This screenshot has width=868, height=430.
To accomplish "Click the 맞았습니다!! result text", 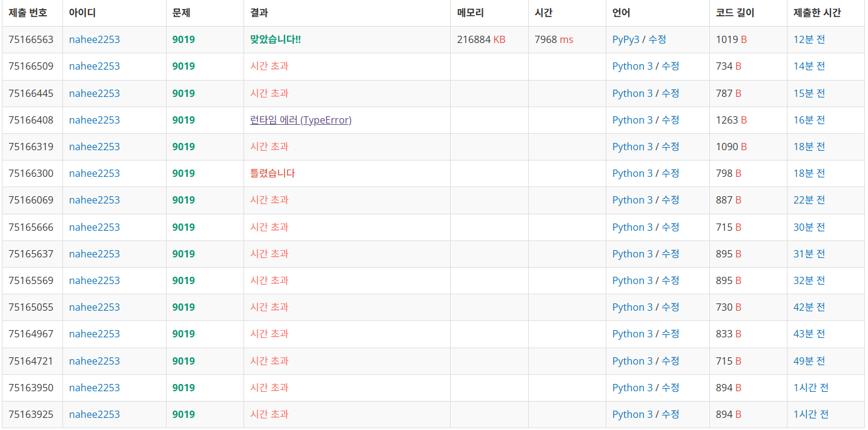I will [276, 39].
